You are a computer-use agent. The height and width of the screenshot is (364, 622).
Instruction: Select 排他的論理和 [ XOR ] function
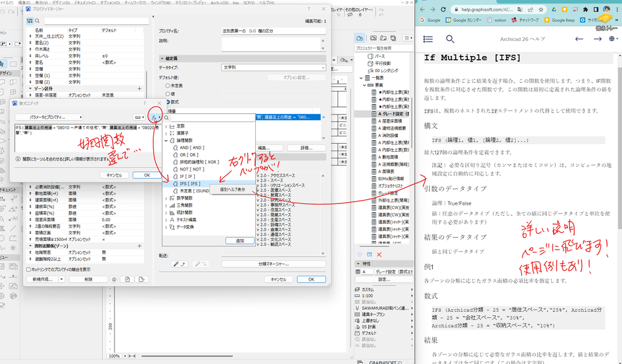pyautogui.click(x=199, y=162)
